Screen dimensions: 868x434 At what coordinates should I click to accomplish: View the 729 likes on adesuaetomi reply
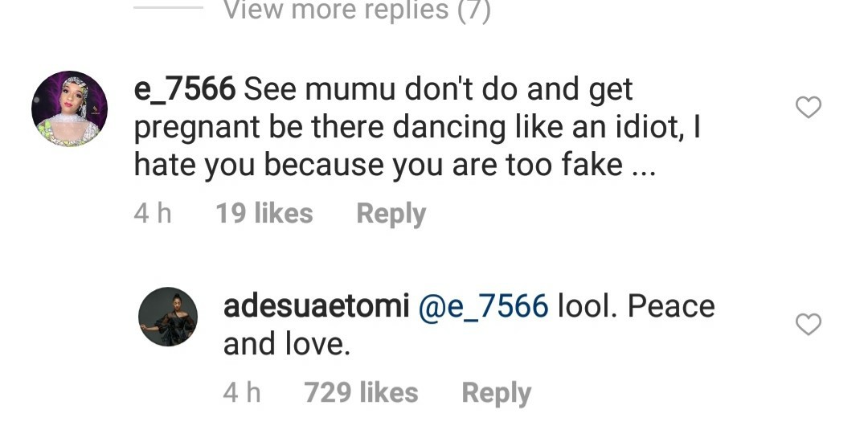click(x=361, y=393)
